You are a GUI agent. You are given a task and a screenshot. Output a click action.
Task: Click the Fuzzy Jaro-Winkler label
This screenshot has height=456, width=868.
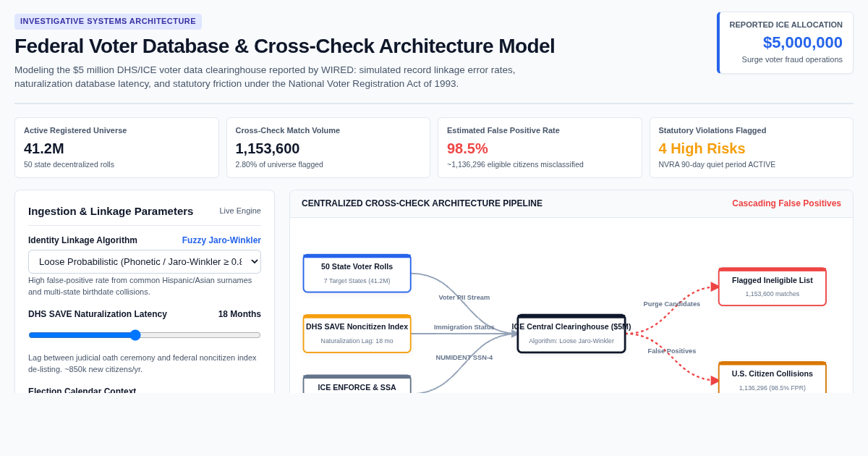pyautogui.click(x=221, y=240)
